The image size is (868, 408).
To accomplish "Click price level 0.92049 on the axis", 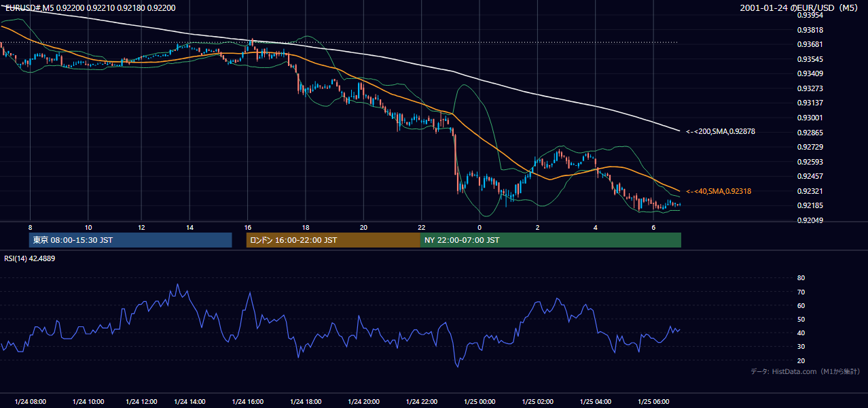I will pos(810,220).
